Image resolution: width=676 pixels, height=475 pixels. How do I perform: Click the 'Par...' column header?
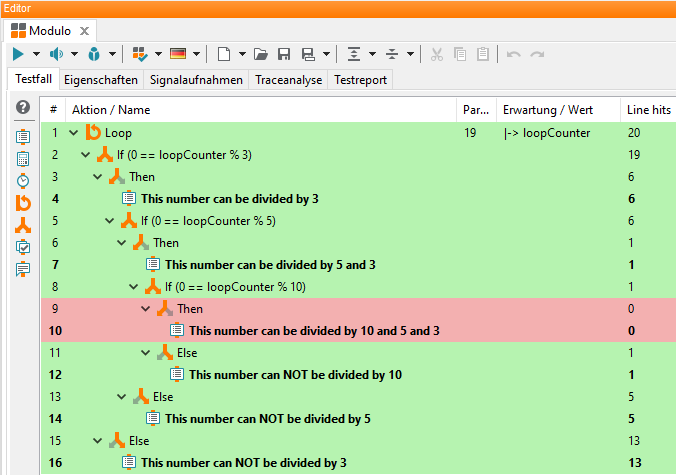click(x=476, y=110)
